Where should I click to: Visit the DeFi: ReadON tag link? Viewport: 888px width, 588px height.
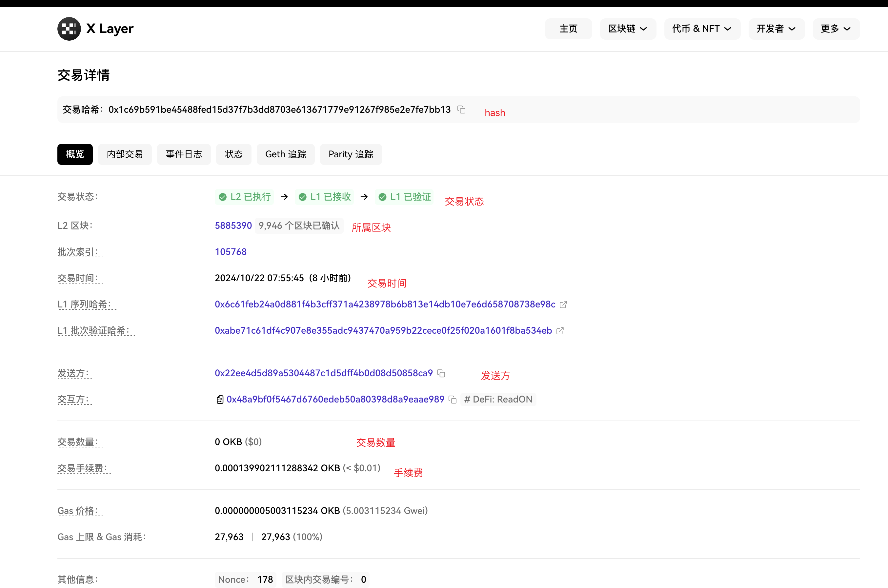point(498,400)
